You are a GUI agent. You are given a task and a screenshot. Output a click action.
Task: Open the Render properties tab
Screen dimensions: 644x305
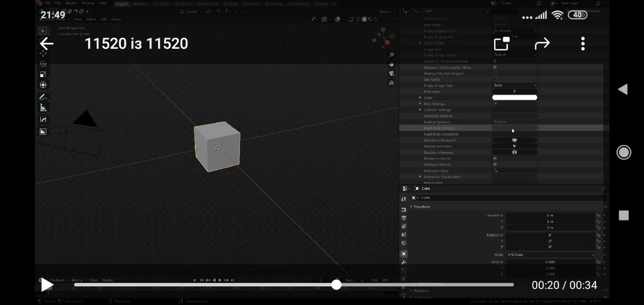coord(404,209)
